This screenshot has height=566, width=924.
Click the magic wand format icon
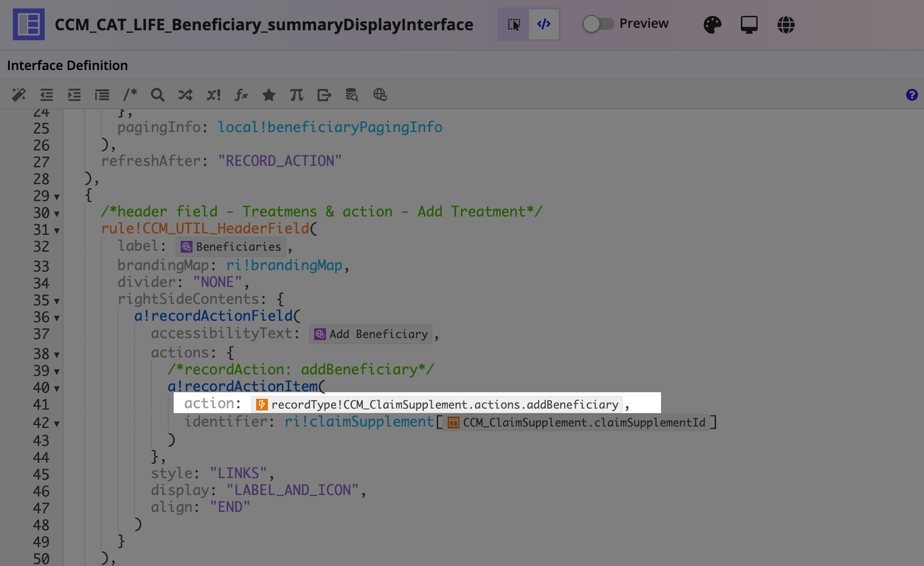[x=19, y=95]
